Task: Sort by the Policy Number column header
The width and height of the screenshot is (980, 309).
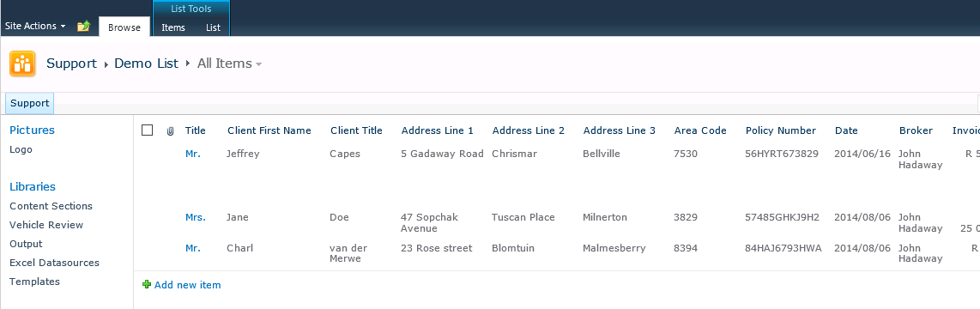Action: [x=781, y=130]
